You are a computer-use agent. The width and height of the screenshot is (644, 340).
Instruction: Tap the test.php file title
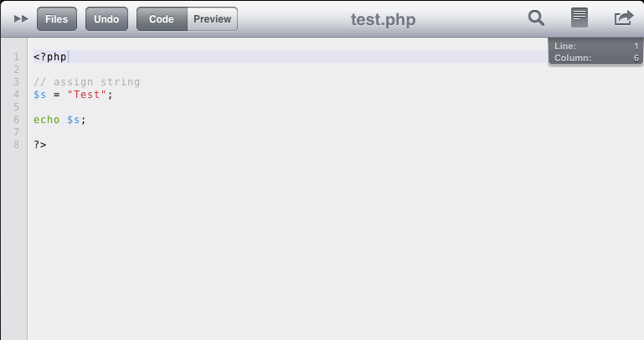click(x=383, y=19)
